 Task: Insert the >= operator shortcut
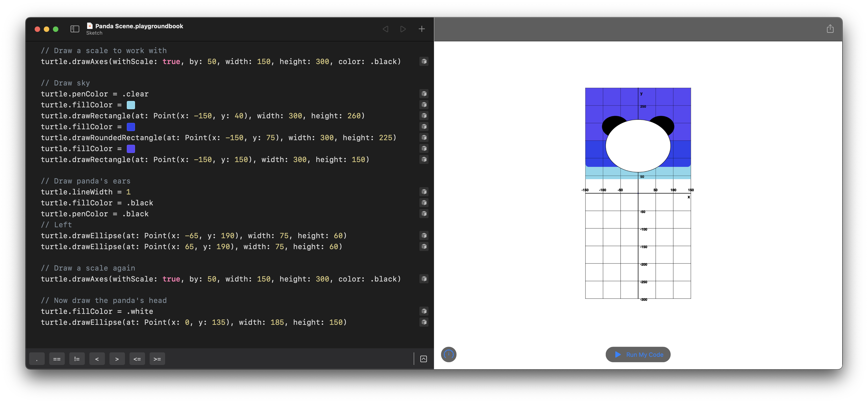(x=157, y=359)
